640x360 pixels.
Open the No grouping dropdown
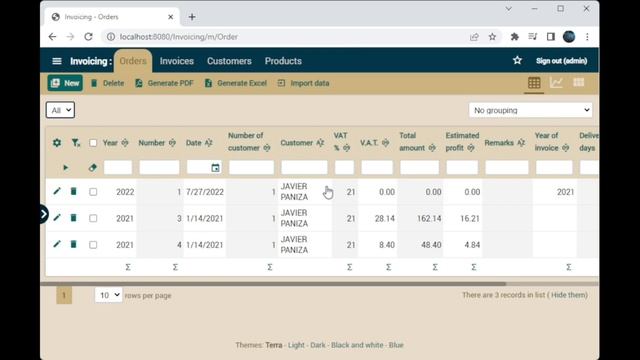click(531, 110)
